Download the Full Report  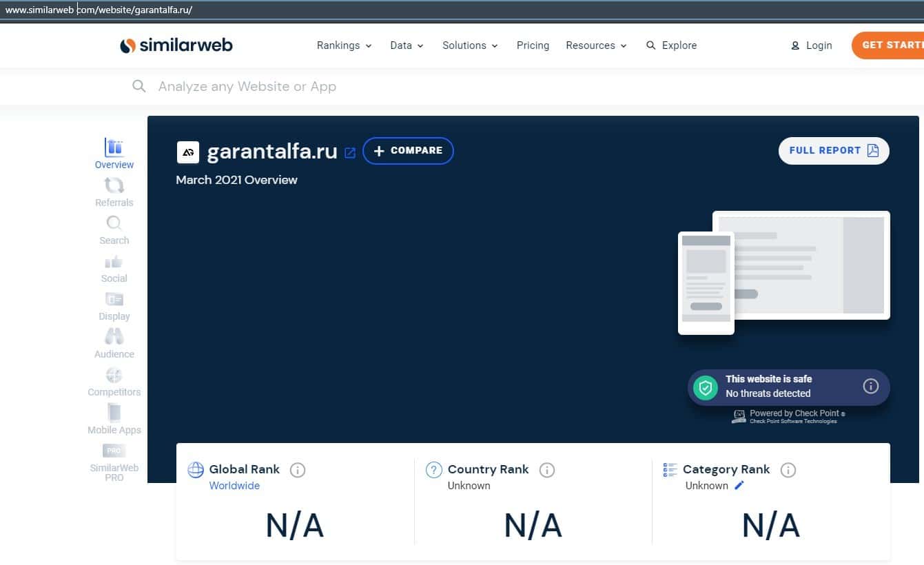coord(834,151)
